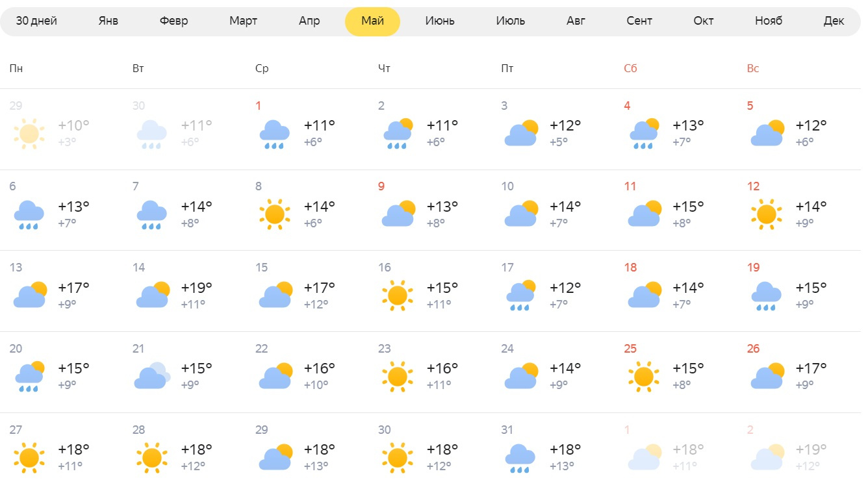Click the Сб weekday column header

pos(630,68)
